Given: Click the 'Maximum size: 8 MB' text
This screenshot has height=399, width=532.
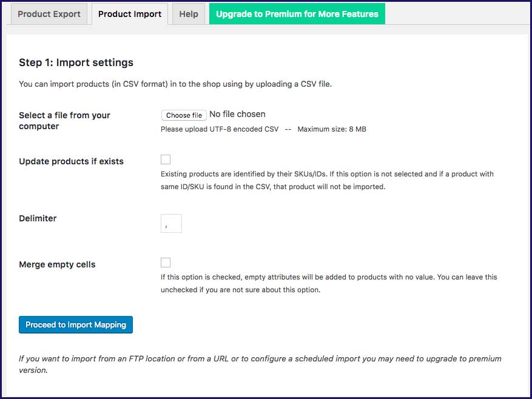Looking at the screenshot, I should click(331, 129).
